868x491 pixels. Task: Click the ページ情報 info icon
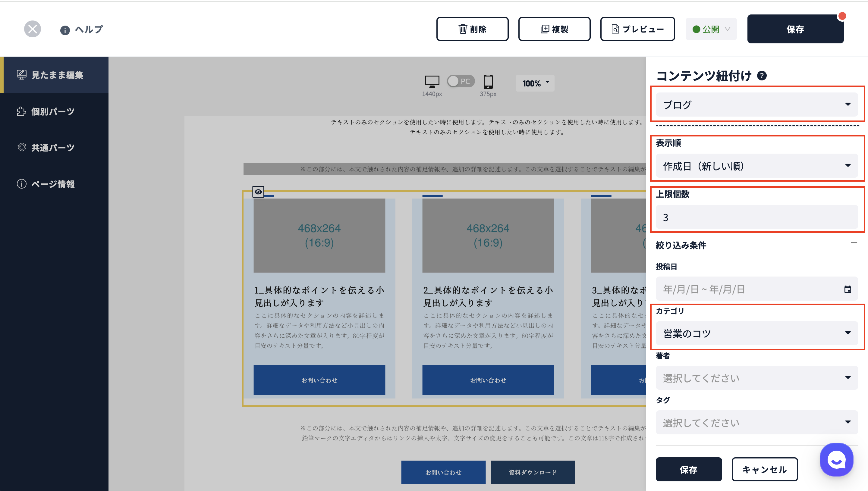(x=22, y=184)
